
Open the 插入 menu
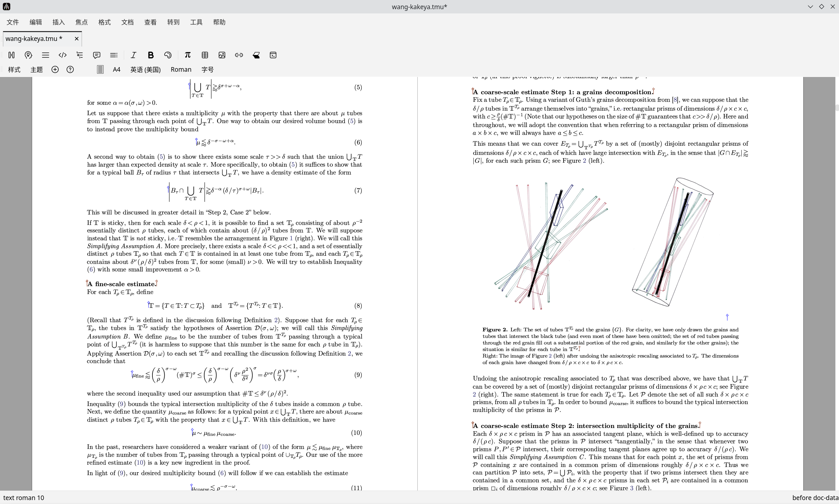point(58,22)
